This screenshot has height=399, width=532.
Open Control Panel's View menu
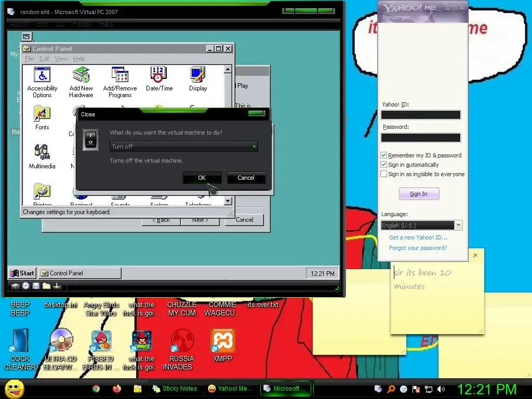[61, 59]
